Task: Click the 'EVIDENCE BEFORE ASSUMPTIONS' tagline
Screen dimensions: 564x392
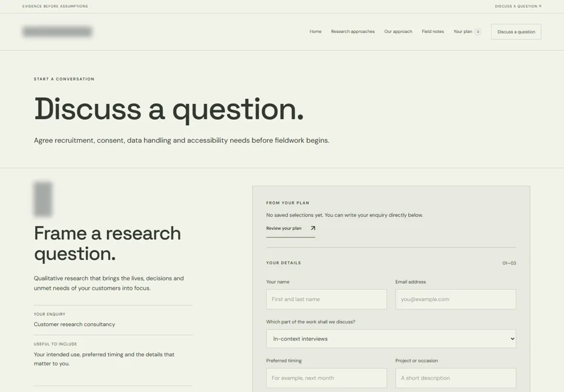Action: pos(55,6)
